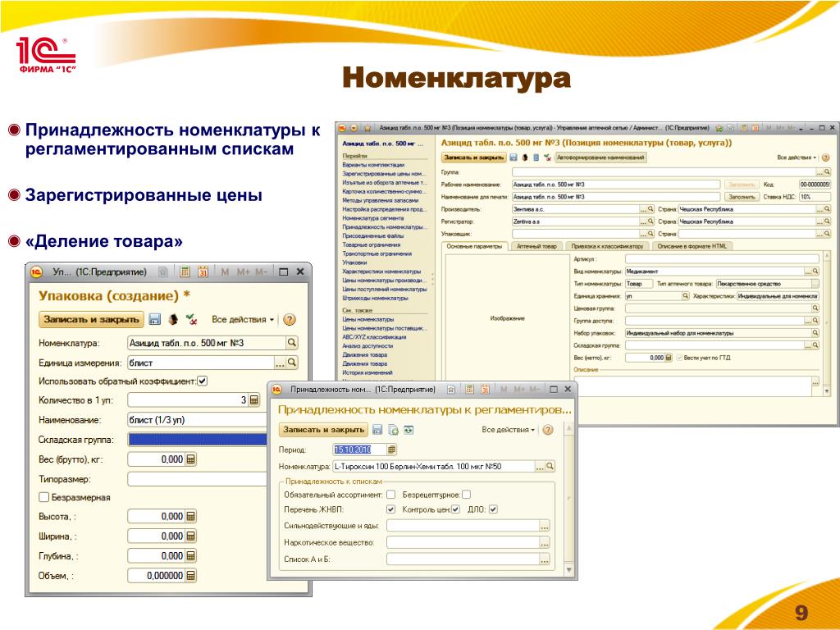Open calculator for Количество в 1 уп
Screen dimensions: 840x630
(x=254, y=399)
